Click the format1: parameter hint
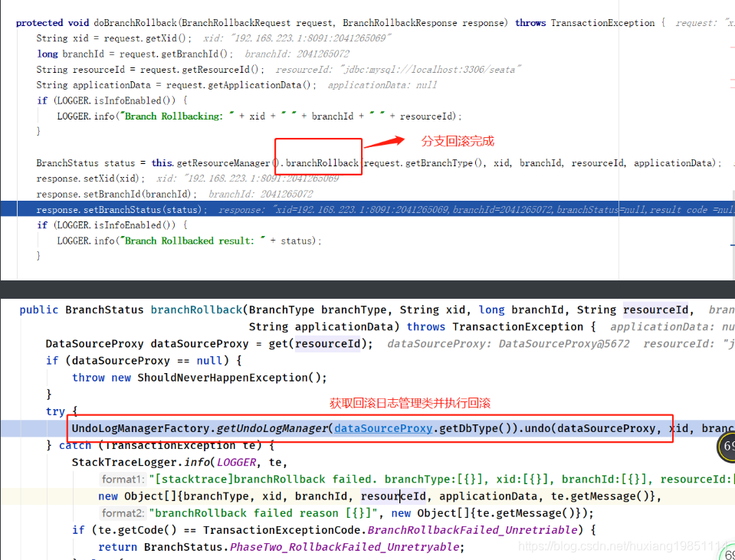This screenshot has height=560, width=735. (123, 479)
